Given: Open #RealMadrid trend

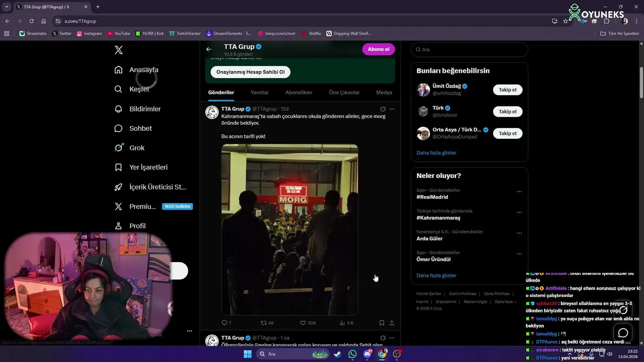Looking at the screenshot, I should 432,197.
